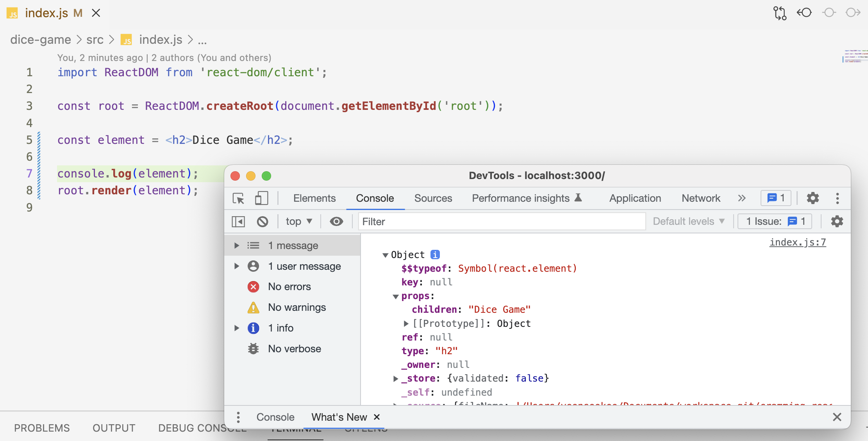This screenshot has height=441, width=868.
Task: Click the source control compare changes icon
Action: tap(780, 13)
